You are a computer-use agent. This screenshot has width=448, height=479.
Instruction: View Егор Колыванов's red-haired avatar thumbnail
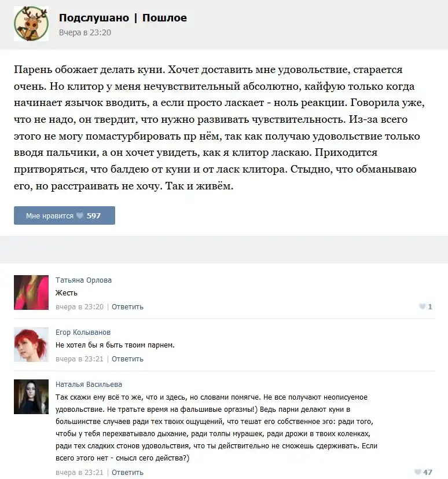click(31, 345)
